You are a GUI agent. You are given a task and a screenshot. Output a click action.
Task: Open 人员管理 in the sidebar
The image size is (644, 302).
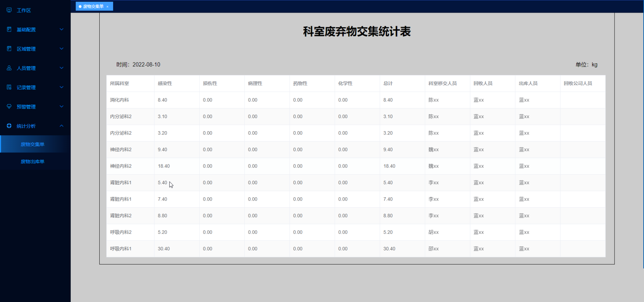coord(35,68)
